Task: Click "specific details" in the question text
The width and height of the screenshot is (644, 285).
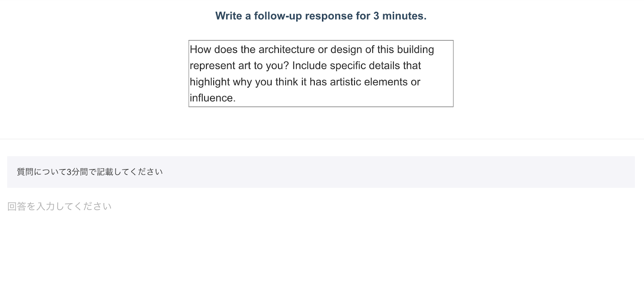Action: (x=366, y=66)
